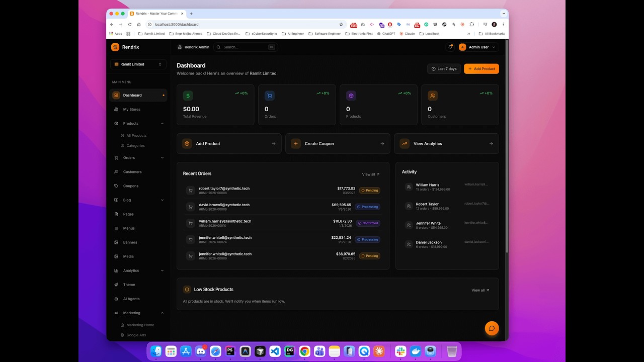Open the notifications bell
The width and height of the screenshot is (644, 362).
(x=450, y=47)
